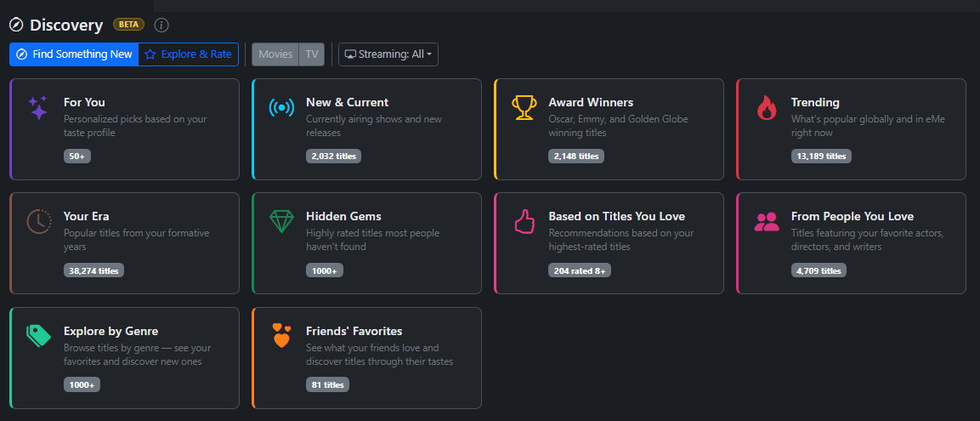Click the clock icon on Your Era
This screenshot has width=980, height=421.
click(38, 221)
